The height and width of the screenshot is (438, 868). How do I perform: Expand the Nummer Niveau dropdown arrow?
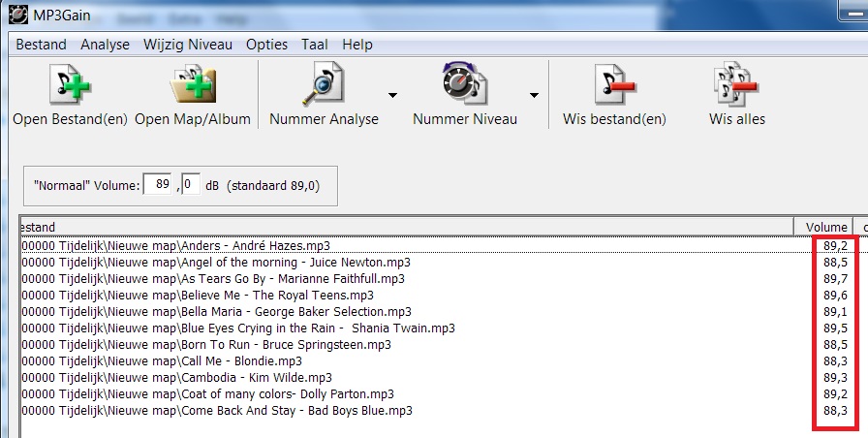[x=534, y=95]
